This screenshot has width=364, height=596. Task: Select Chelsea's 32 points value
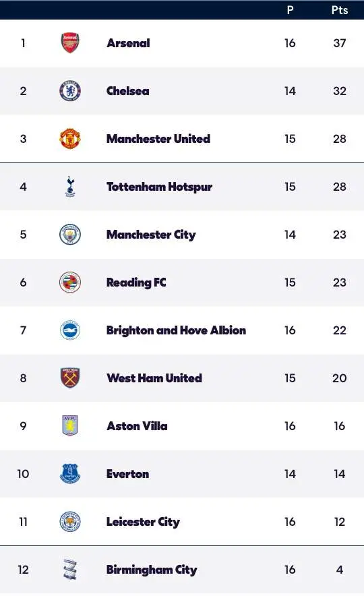tap(340, 91)
